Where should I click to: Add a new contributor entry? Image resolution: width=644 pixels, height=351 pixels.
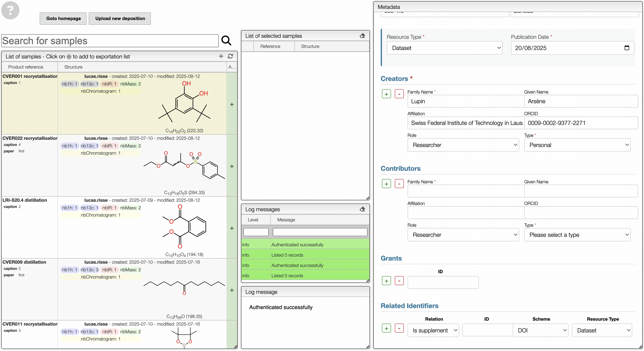point(386,184)
